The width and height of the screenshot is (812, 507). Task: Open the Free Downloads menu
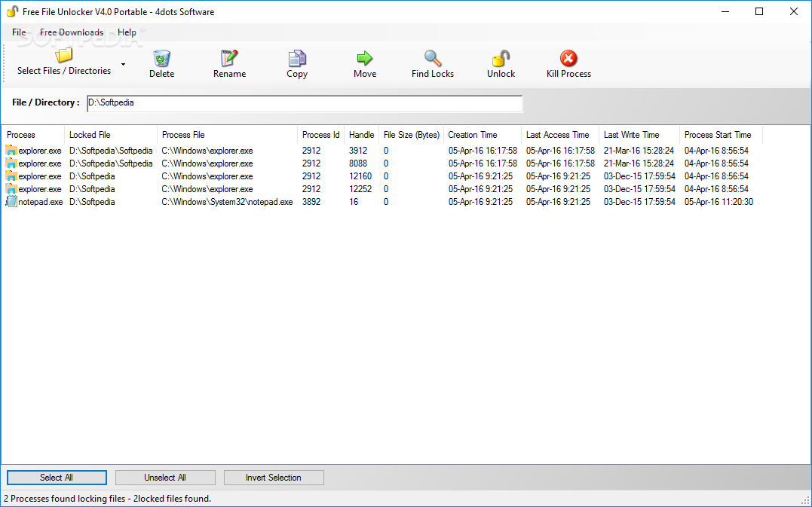coord(72,32)
